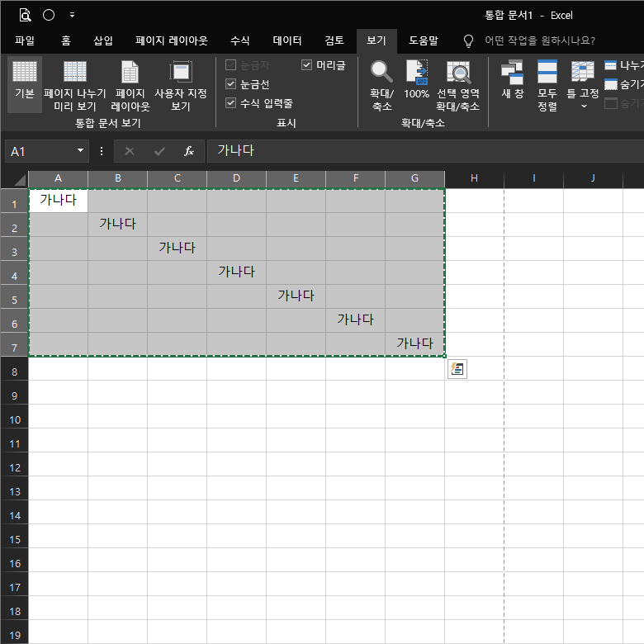Click cell G7 containing 가나다
Viewport: 644px width, 644px height.
(x=414, y=344)
